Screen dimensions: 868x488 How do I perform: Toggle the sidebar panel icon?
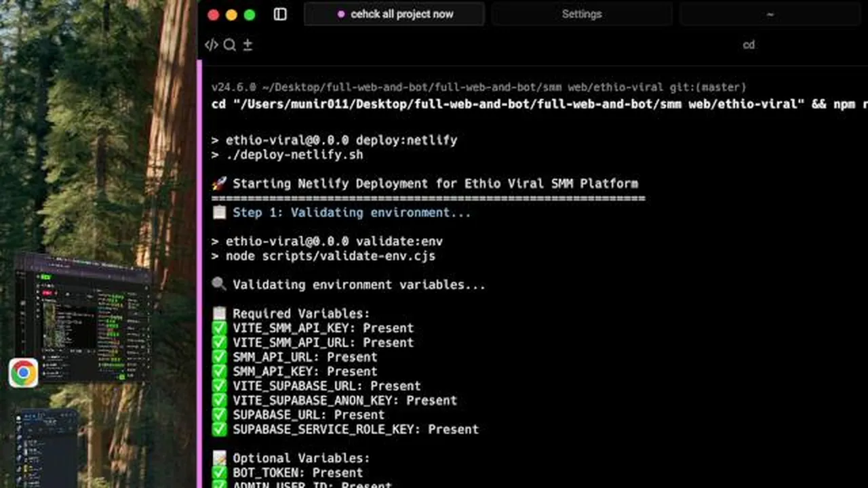click(280, 14)
